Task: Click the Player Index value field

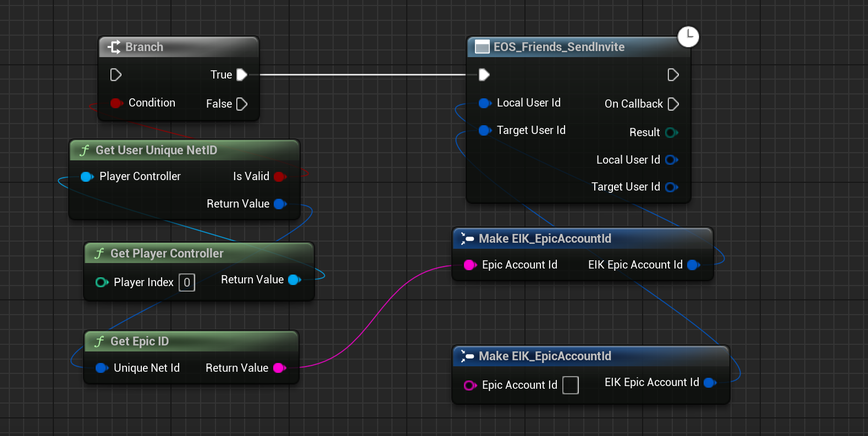Action: (x=187, y=282)
